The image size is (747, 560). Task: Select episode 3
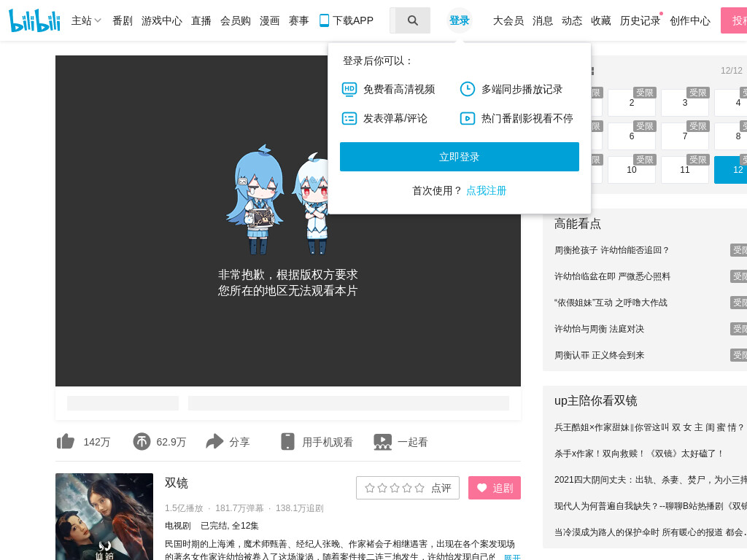click(685, 102)
